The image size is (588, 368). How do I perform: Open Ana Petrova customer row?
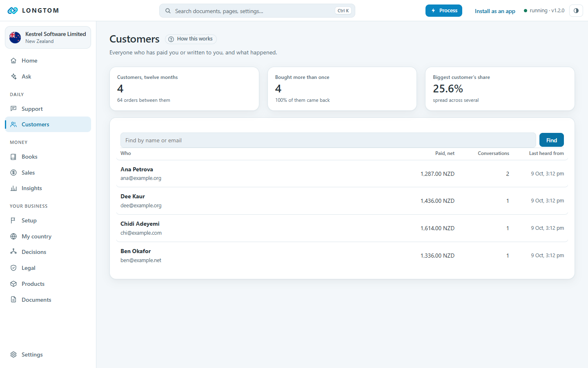pos(342,174)
